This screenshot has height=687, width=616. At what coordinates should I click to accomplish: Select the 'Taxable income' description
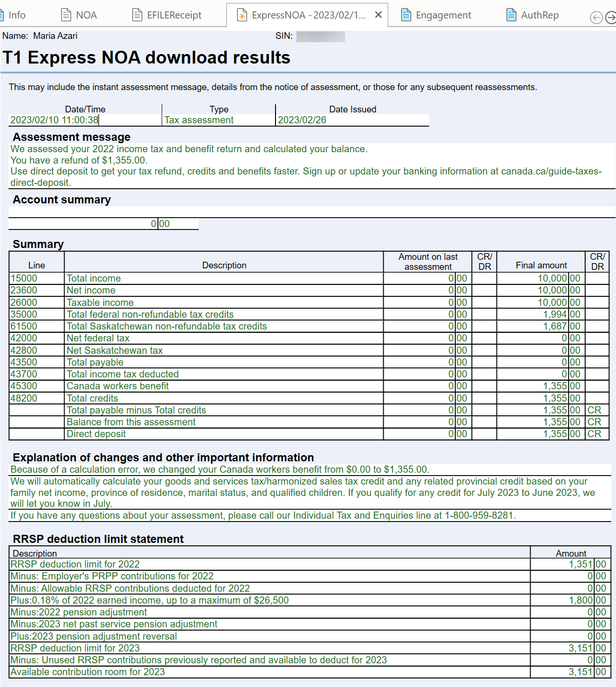(100, 302)
